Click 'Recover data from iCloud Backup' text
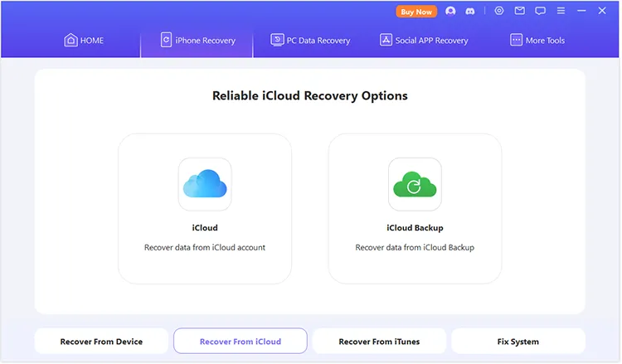622x364 pixels. pyautogui.click(x=415, y=247)
